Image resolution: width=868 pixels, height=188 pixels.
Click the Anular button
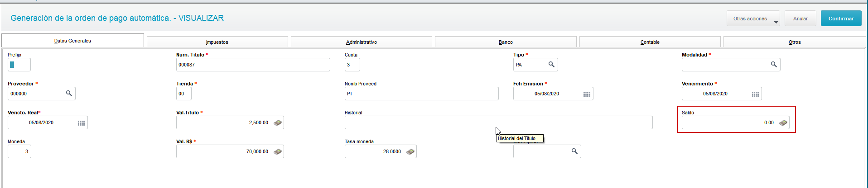point(800,19)
